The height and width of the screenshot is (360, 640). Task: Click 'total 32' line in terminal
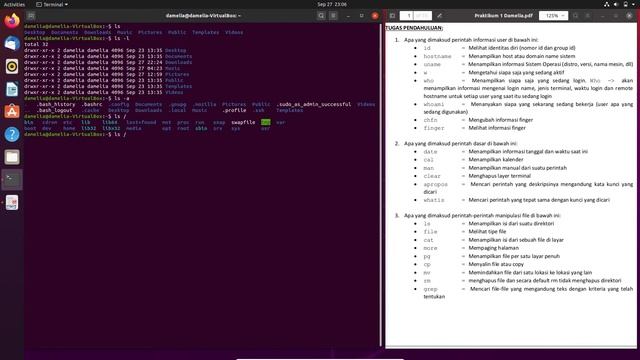[36, 44]
